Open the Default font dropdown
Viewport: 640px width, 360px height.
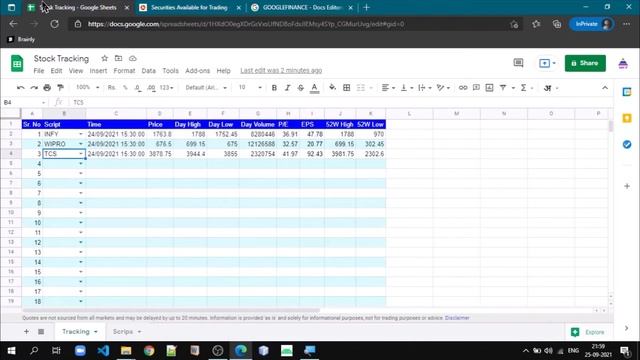206,88
